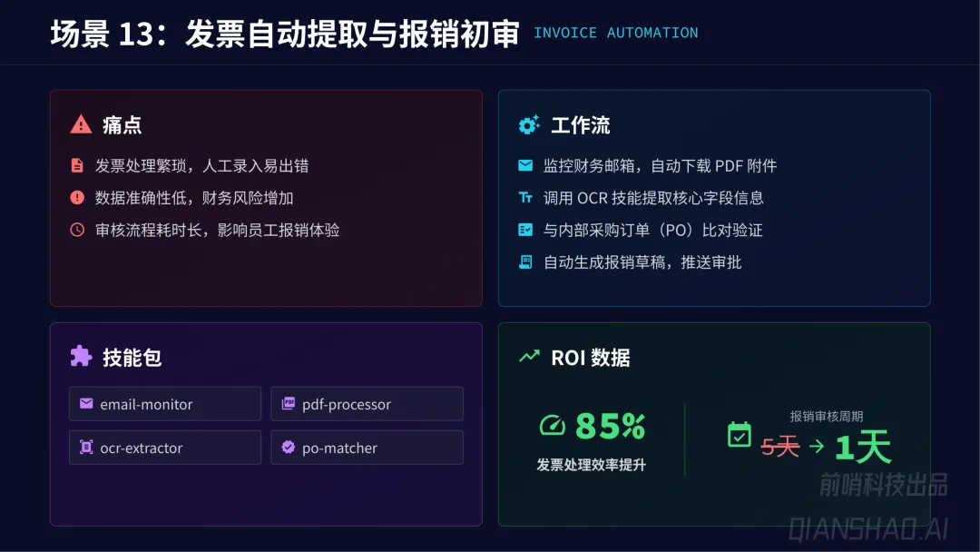Click the checklist icon for 与内部采购订单比对验证
Image resolution: width=980 pixels, height=552 pixels.
pos(524,230)
